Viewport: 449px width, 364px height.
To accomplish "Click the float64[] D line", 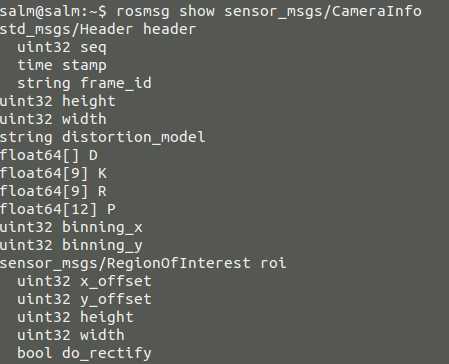I will click(x=49, y=155).
